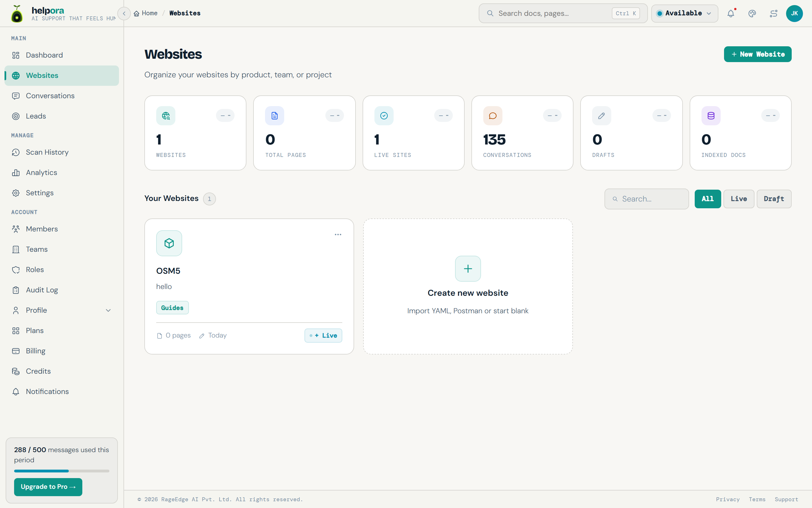Click the Search docs, pages field
The height and width of the screenshot is (508, 812).
[563, 14]
